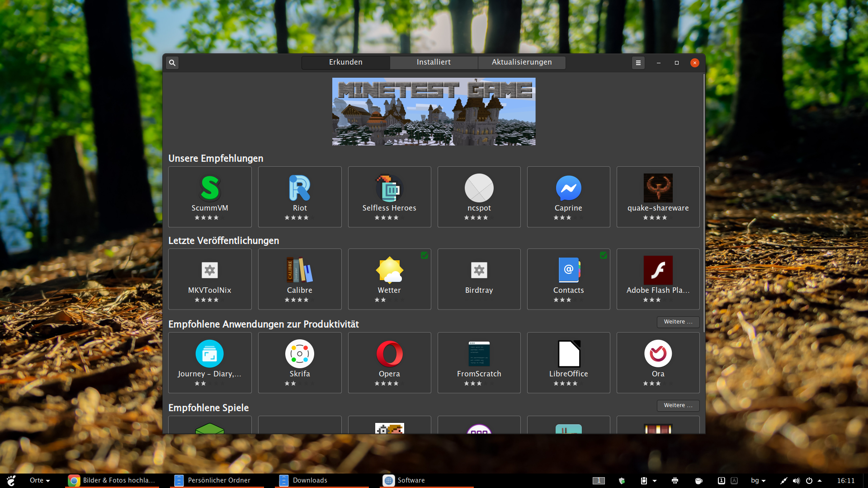Open the Opera browser icon

point(389,354)
